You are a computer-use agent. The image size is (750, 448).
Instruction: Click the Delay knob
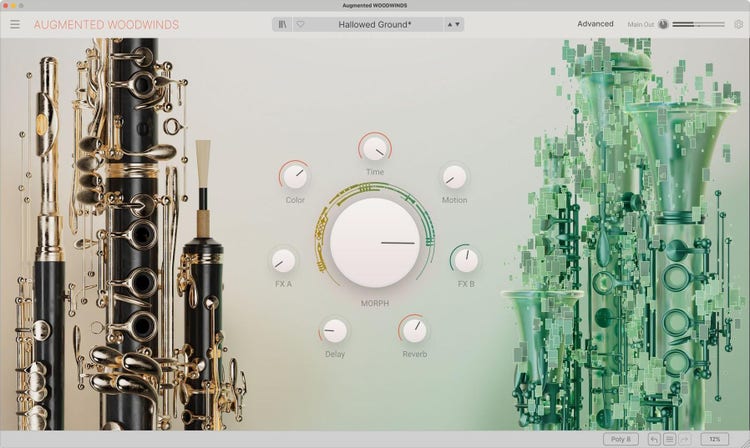pyautogui.click(x=334, y=330)
